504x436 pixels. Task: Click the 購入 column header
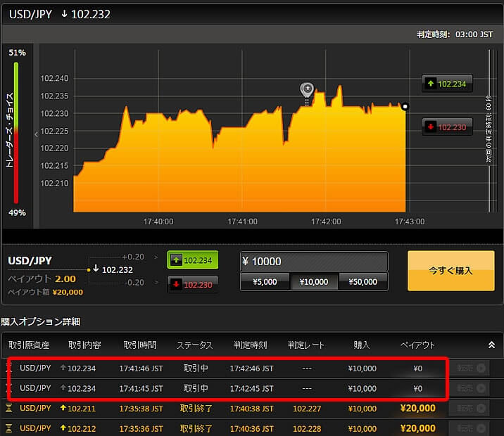(x=362, y=345)
